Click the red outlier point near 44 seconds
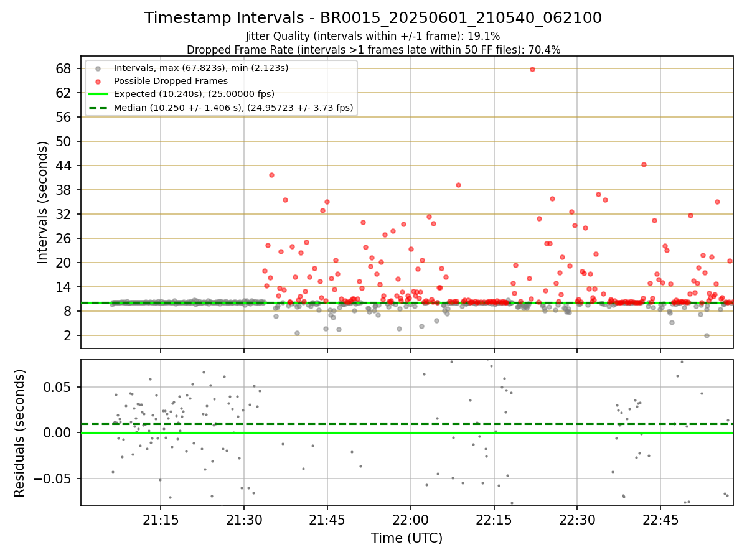This screenshot has width=747, height=560. (644, 165)
